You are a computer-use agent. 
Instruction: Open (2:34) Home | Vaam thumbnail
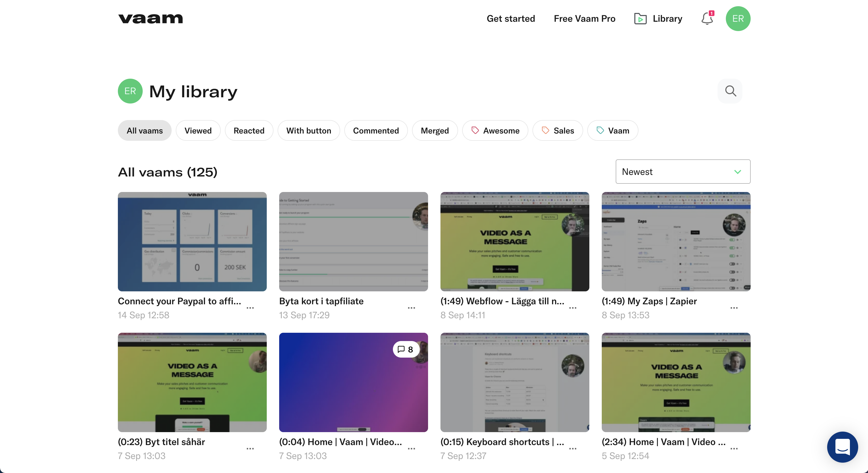pos(676,382)
